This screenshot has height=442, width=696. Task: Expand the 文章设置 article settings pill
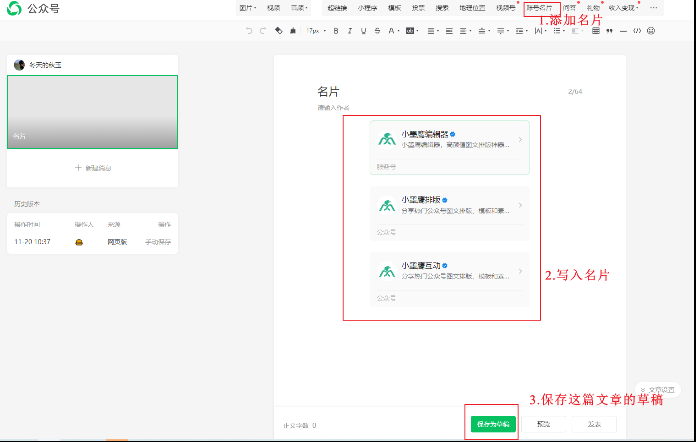coord(657,390)
